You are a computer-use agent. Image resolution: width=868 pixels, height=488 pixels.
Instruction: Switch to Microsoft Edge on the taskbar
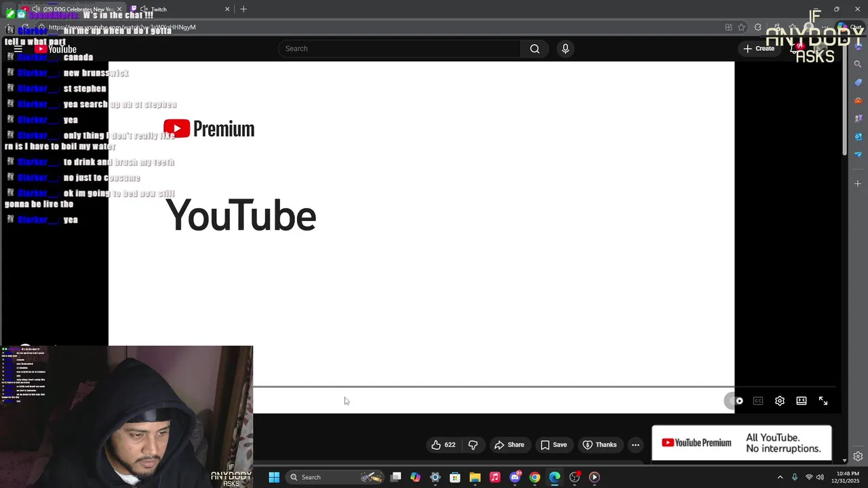555,477
